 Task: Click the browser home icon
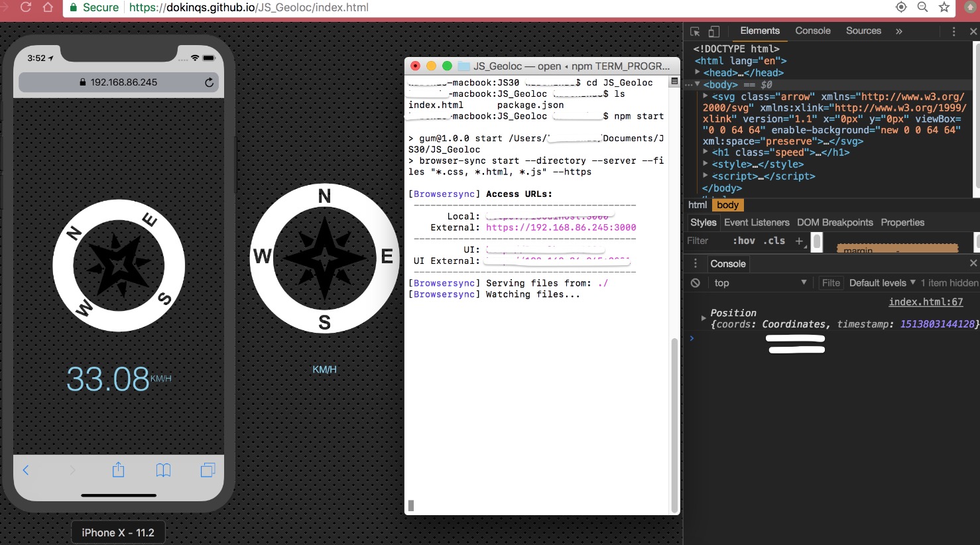pos(48,7)
